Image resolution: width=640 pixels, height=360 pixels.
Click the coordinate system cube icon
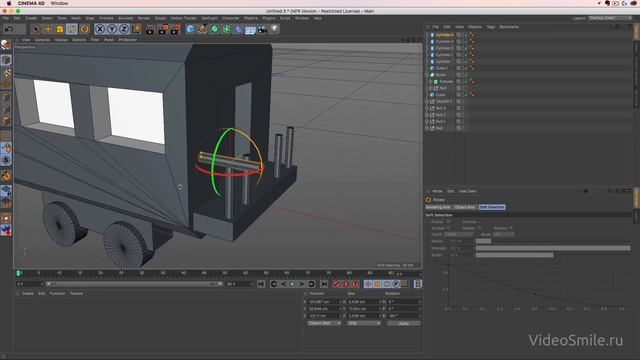click(x=136, y=29)
